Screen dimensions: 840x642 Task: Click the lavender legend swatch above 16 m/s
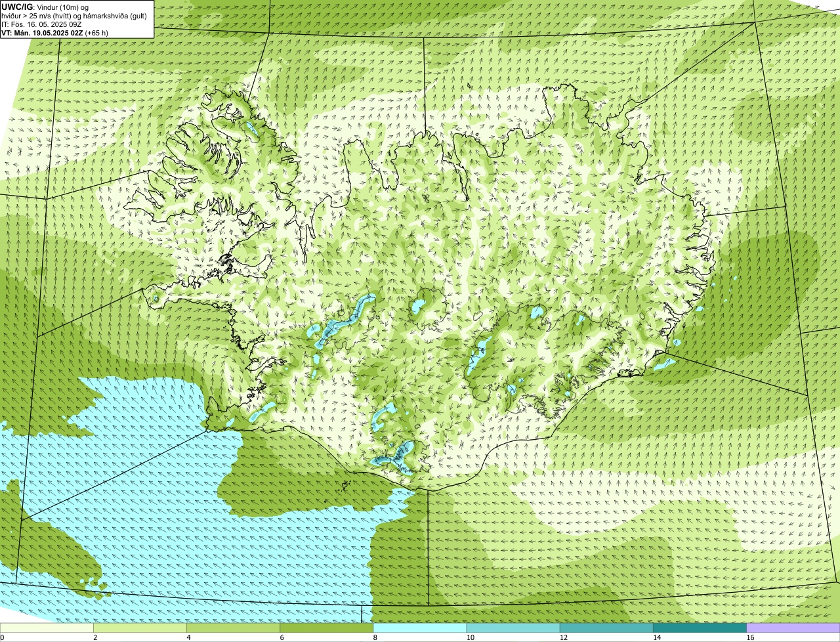pos(793,628)
